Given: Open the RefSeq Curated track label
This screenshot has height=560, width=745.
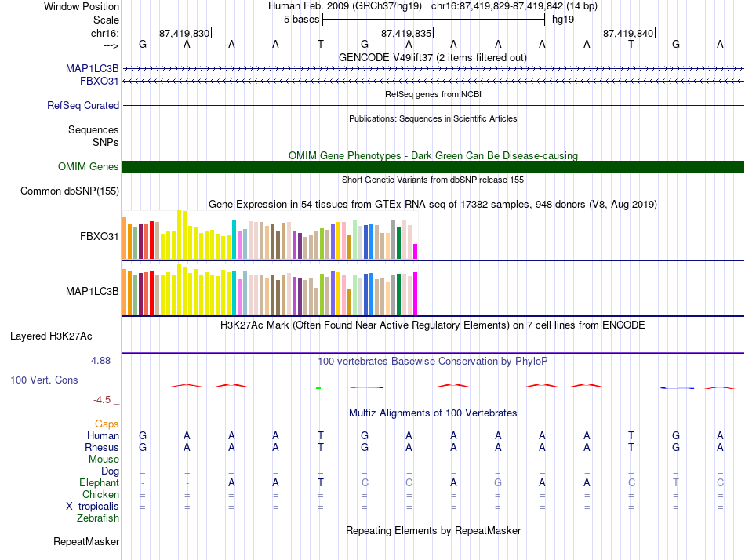Looking at the screenshot, I should (x=83, y=106).
